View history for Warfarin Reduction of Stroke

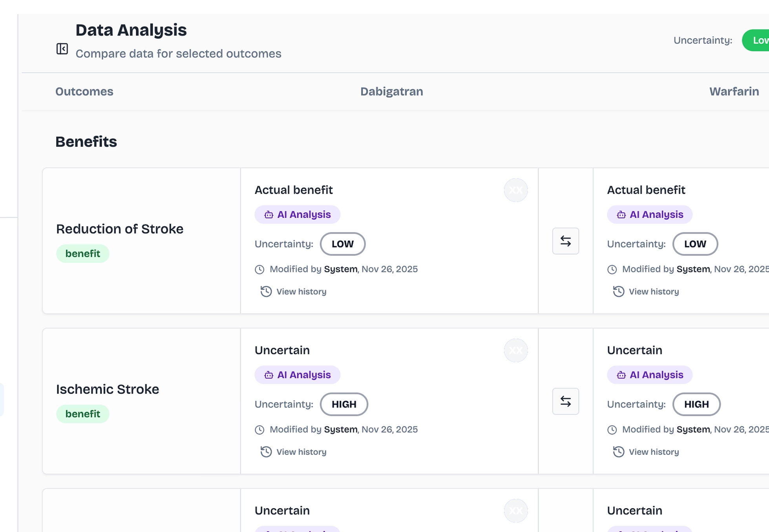[654, 292]
